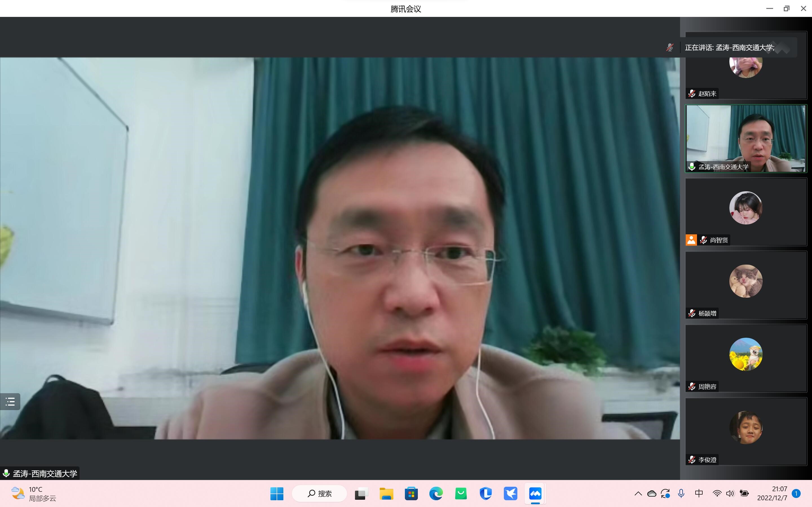Select 杨颖增's cat avatar tile
Viewport: 812px width, 507px height.
coord(745,281)
